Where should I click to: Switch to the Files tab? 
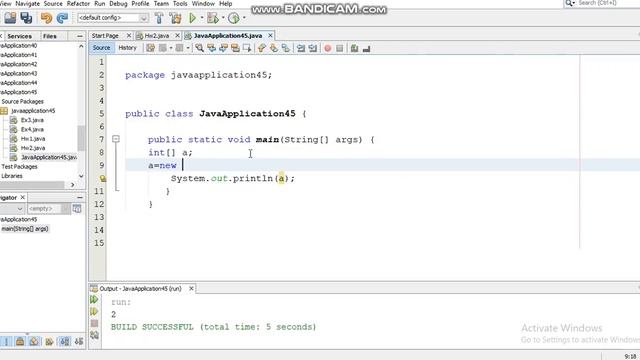tap(50, 36)
